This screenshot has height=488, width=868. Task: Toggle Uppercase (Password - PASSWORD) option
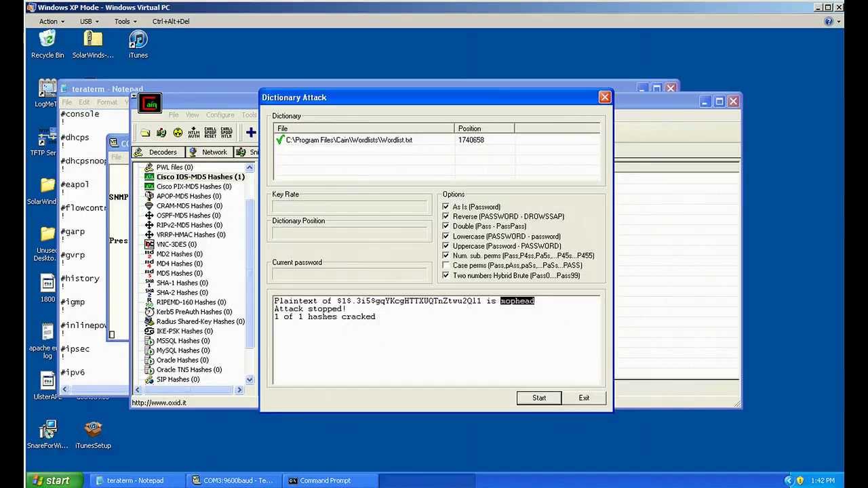tap(446, 246)
